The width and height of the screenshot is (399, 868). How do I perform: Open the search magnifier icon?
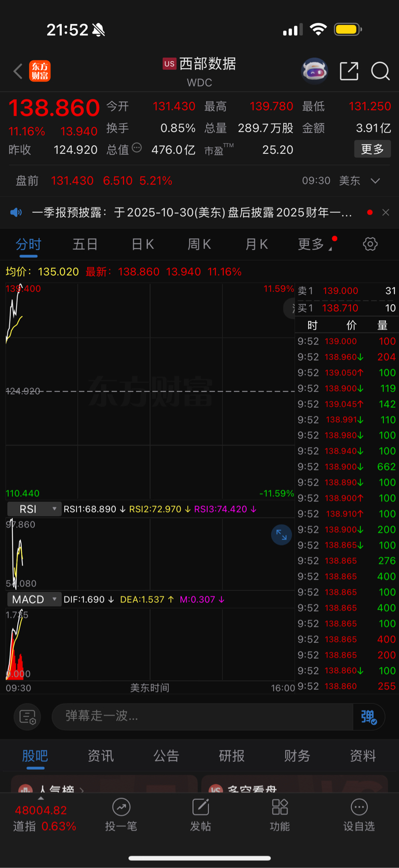380,71
